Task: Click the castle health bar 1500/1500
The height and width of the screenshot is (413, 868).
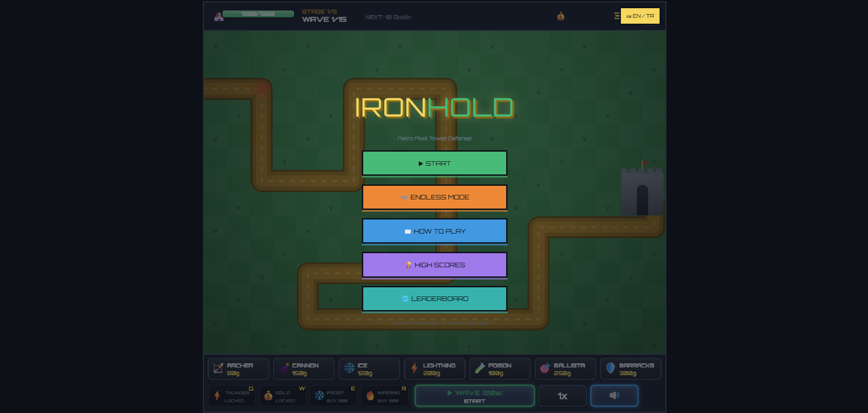Action: (x=258, y=14)
